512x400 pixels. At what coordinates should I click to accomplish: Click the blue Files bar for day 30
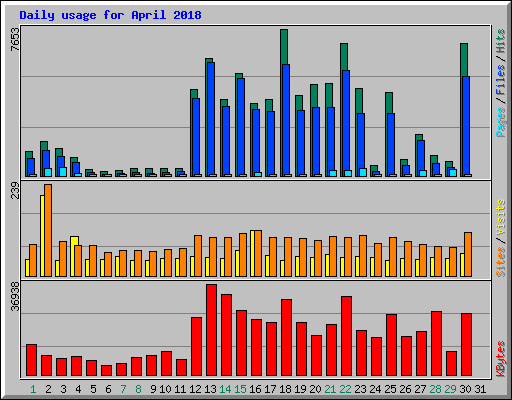coord(466,126)
